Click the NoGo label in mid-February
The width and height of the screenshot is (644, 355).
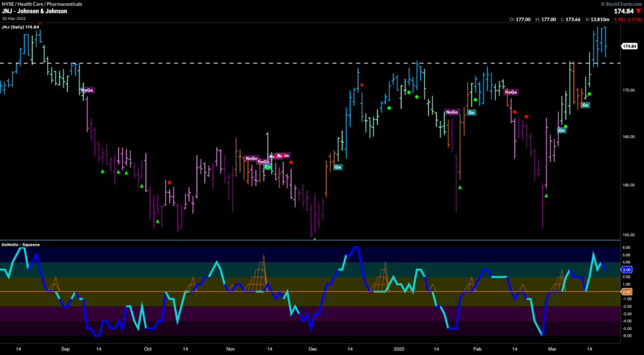(511, 92)
